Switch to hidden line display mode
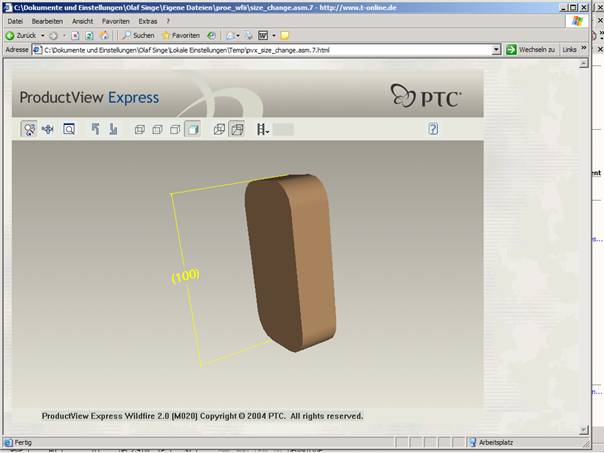Image resolution: width=604 pixels, height=453 pixels. (157, 129)
